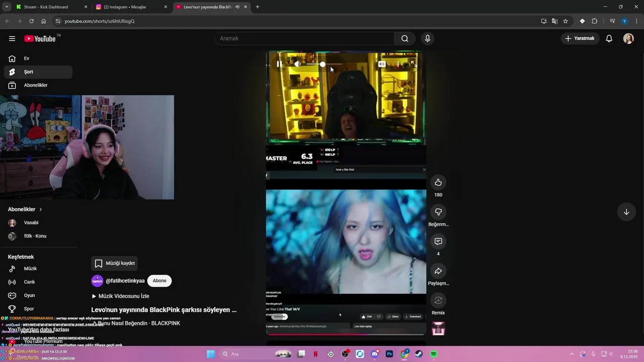The image size is (644, 362).
Task: Open the Chrome extensions puzzle icon
Action: [594, 21]
